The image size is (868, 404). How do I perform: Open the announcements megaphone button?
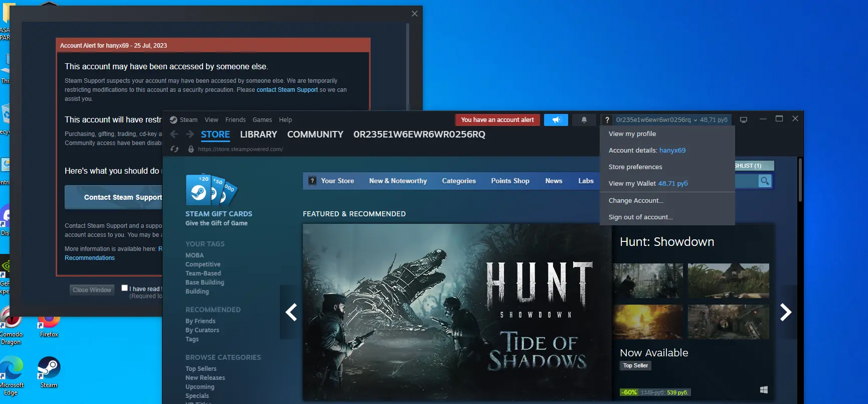pos(556,120)
